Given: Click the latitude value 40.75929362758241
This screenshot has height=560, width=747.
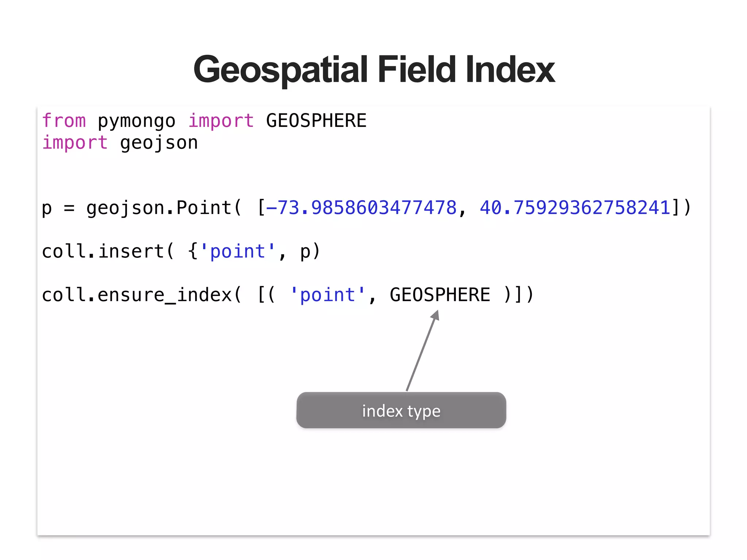Looking at the screenshot, I should point(575,208).
